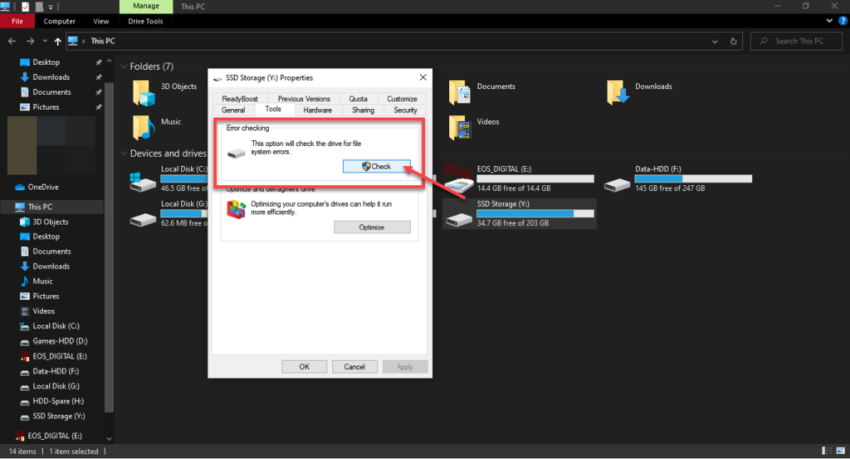Go forward using the Forward arrow
Image resolution: width=850 pixels, height=459 pixels.
coord(30,41)
